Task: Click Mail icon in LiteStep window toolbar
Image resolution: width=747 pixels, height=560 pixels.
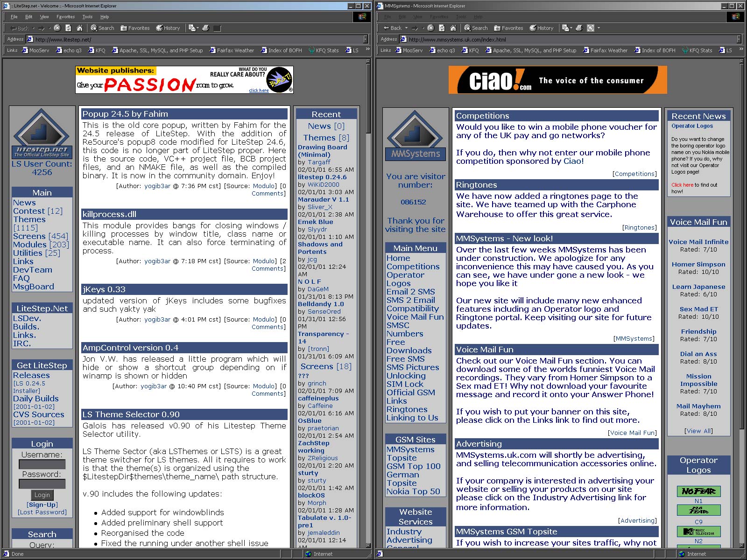Action: coord(191,28)
